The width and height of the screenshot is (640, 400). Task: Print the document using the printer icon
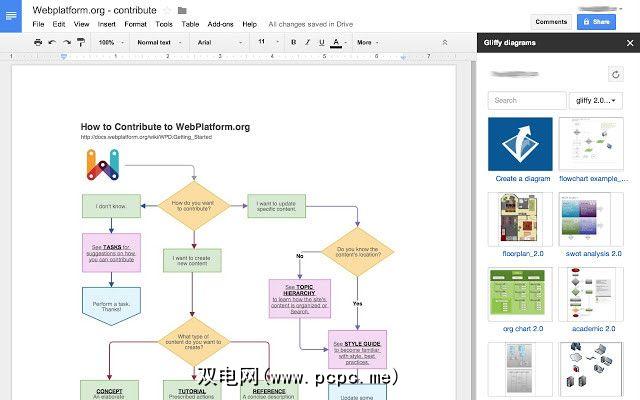[x=38, y=42]
